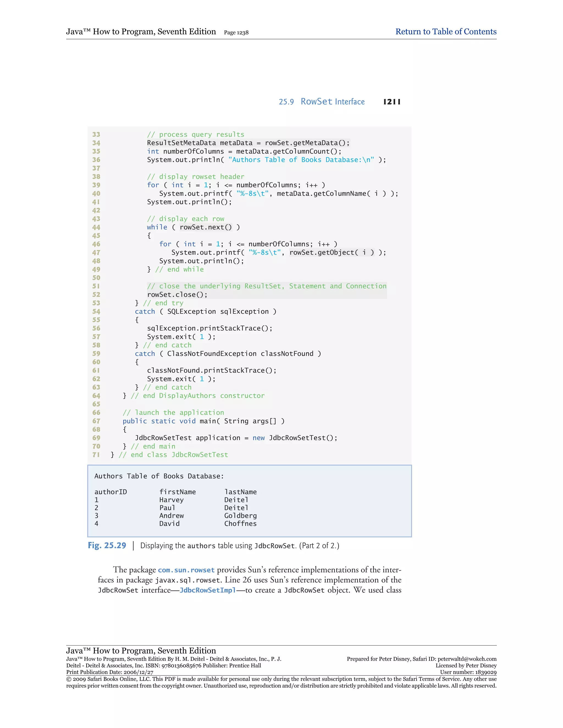Click the rowSet.getObject( i ) expression
This screenshot has height=728, width=563.
pyautogui.click(x=332, y=253)
